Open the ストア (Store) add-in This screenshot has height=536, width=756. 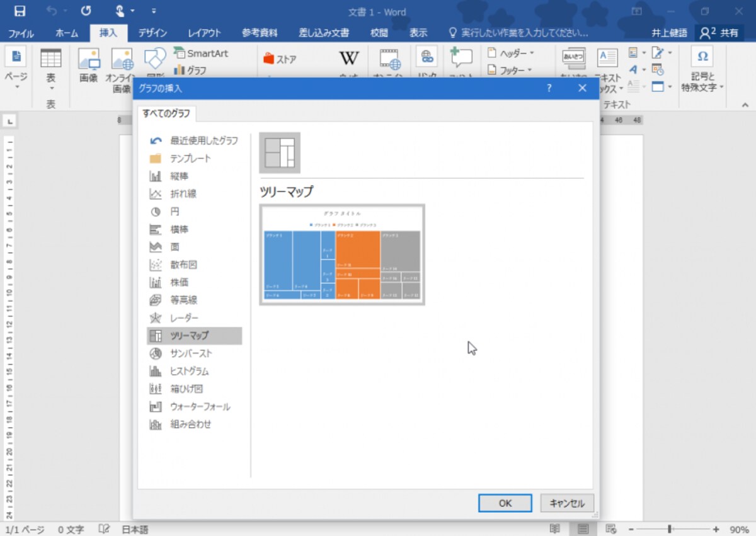280,59
